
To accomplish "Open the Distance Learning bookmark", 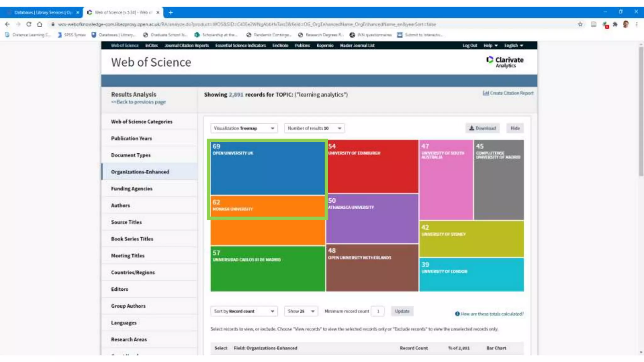I will (x=28, y=35).
